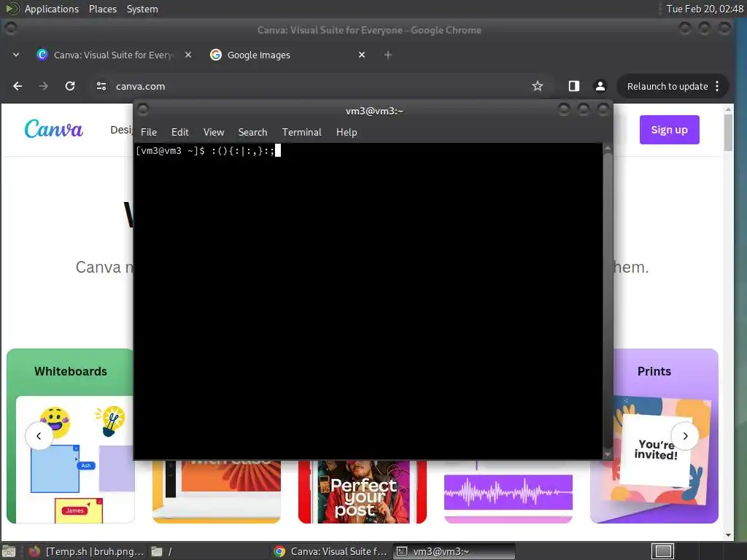Click the 'Perfect your post' thumbnail
Image resolution: width=747 pixels, height=560 pixels.
[363, 491]
